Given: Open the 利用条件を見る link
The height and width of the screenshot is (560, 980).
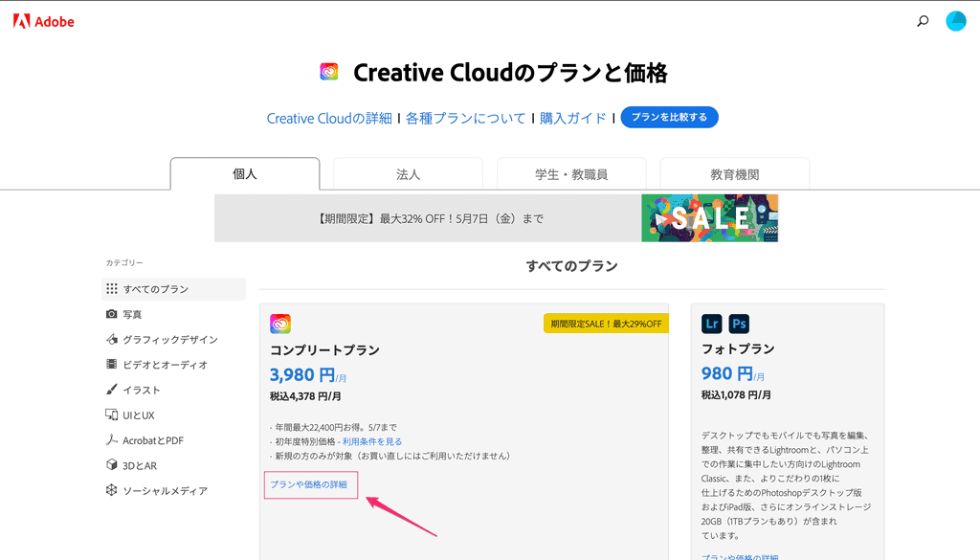Looking at the screenshot, I should [x=372, y=441].
